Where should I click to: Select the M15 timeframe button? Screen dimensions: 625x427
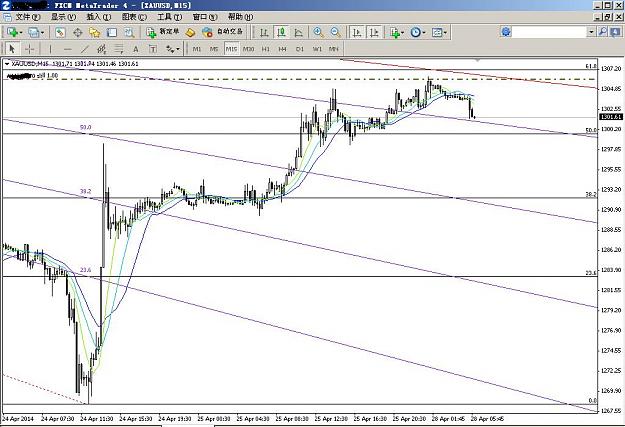tap(232, 49)
